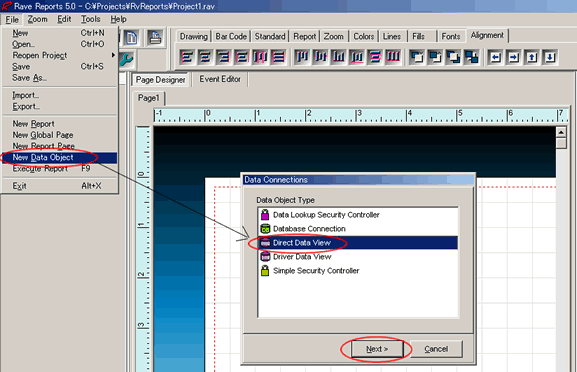
Task: Click the Align Left icon in Alignment toolbar
Action: click(x=187, y=57)
